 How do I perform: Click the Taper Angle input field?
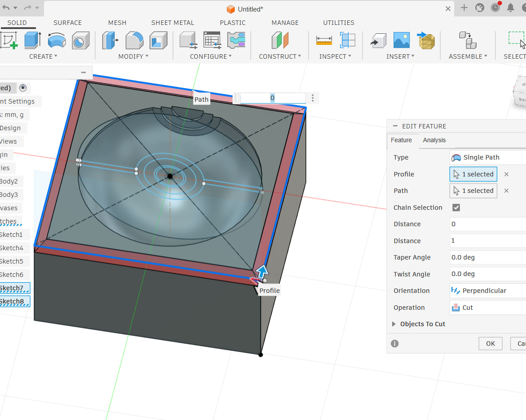(488, 257)
